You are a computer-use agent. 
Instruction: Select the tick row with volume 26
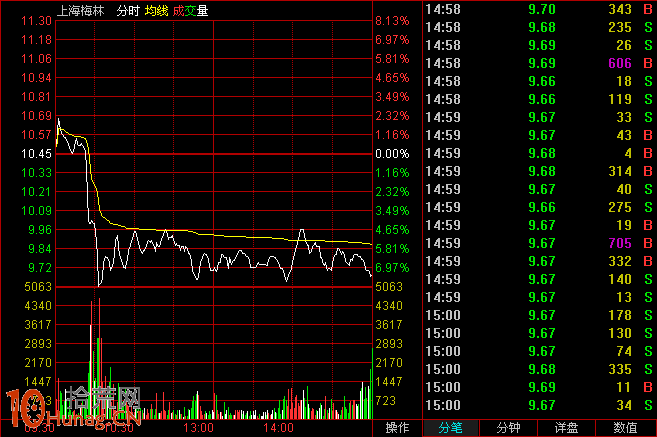pyautogui.click(x=539, y=45)
